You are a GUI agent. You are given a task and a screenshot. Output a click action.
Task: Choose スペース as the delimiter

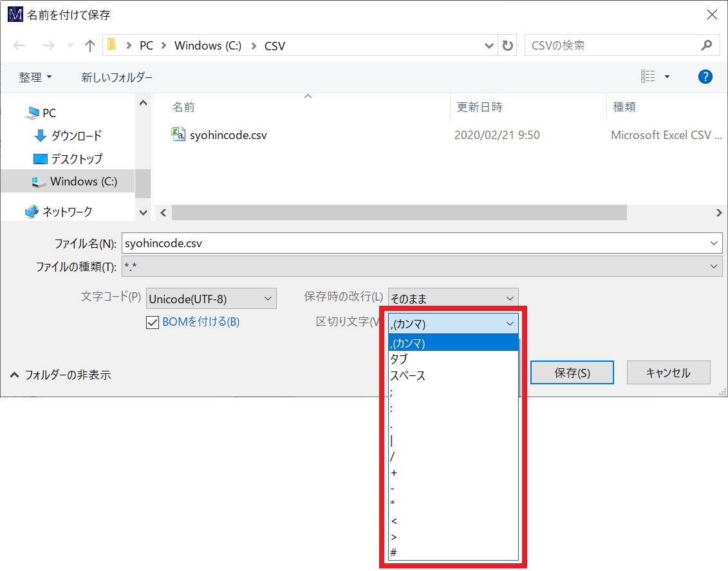pos(408,375)
